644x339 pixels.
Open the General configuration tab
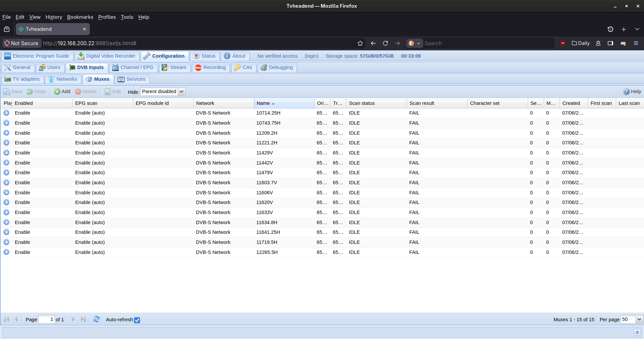coord(17,67)
